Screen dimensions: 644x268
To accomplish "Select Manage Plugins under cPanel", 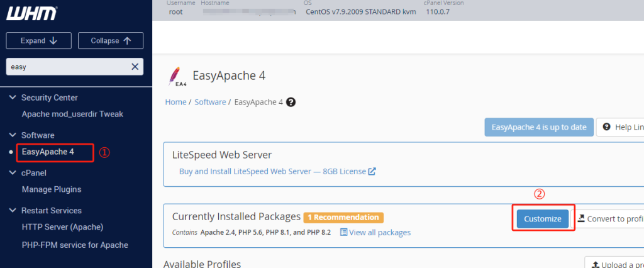I will [52, 189].
